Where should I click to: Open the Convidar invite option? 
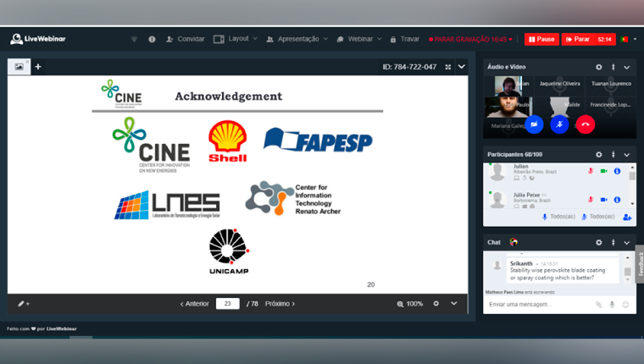tap(186, 39)
